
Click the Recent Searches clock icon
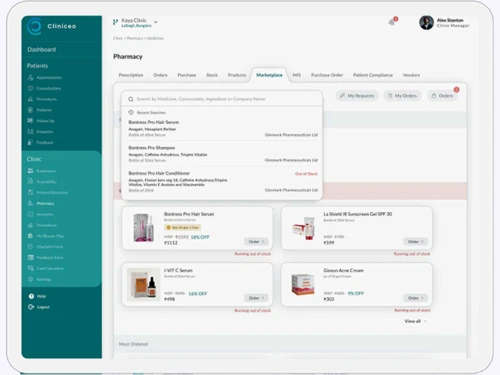pyautogui.click(x=131, y=112)
